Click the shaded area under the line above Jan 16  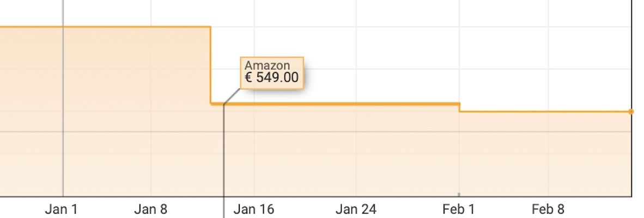(253, 153)
